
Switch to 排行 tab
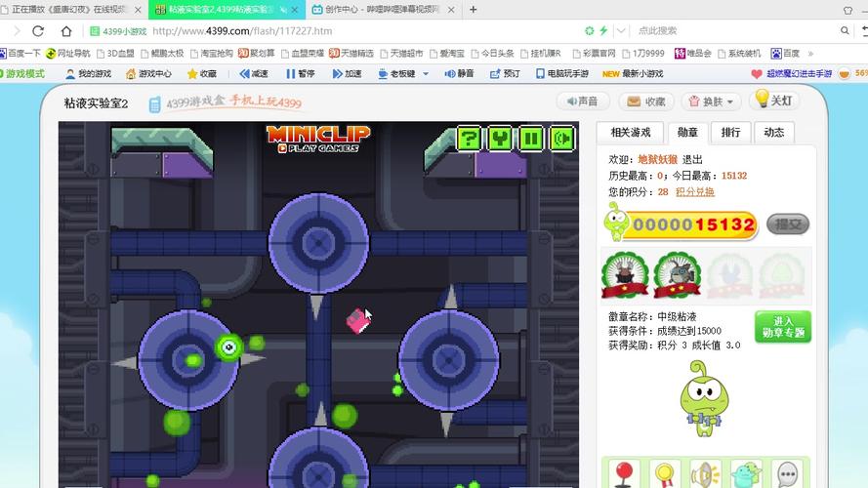(x=730, y=132)
